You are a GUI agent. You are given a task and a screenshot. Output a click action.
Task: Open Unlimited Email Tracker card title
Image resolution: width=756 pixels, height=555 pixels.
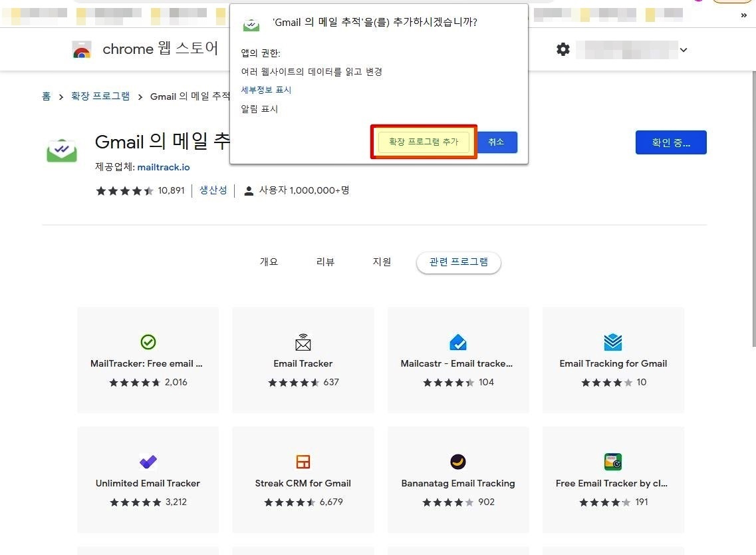pyautogui.click(x=148, y=483)
